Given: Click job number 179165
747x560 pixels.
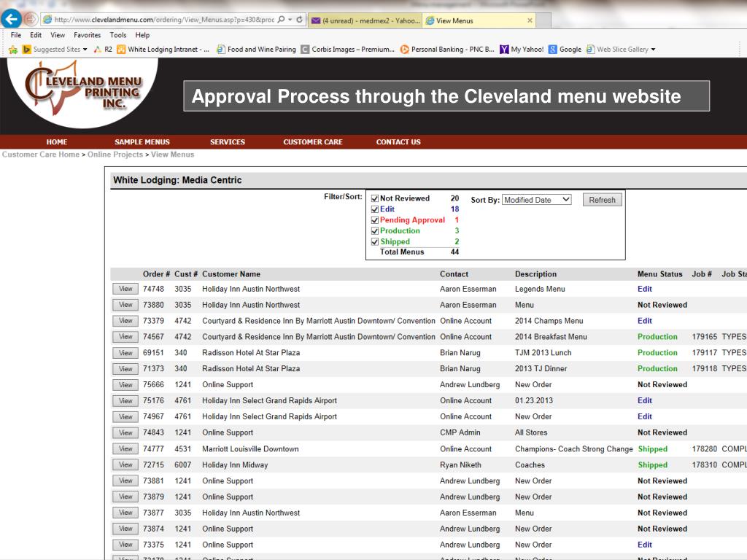Looking at the screenshot, I should [704, 337].
